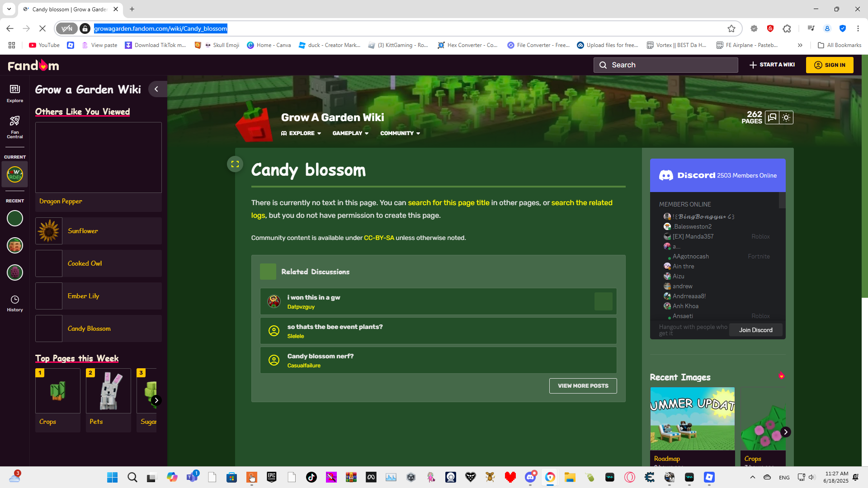Expand the GAMEPLAY dropdown menu

(350, 133)
